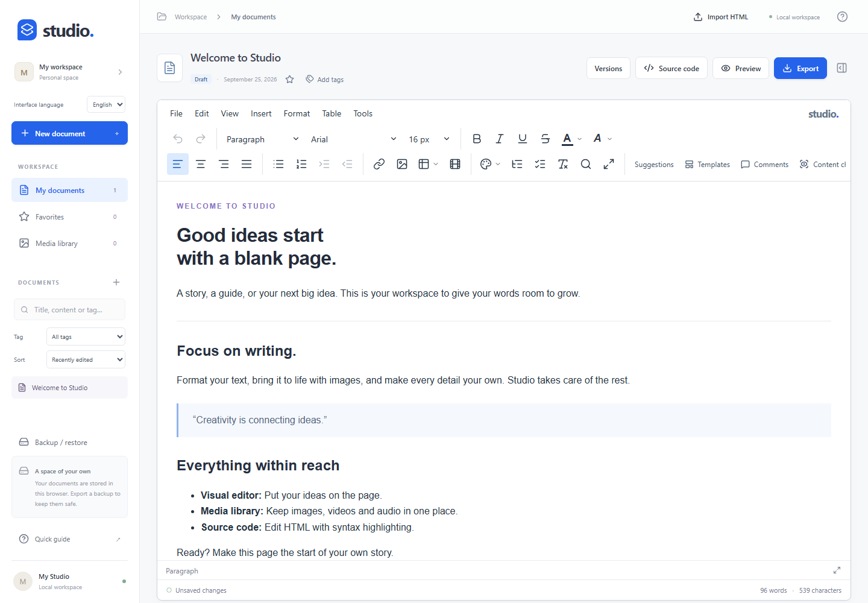
Task: Click the Export button
Action: tap(800, 68)
